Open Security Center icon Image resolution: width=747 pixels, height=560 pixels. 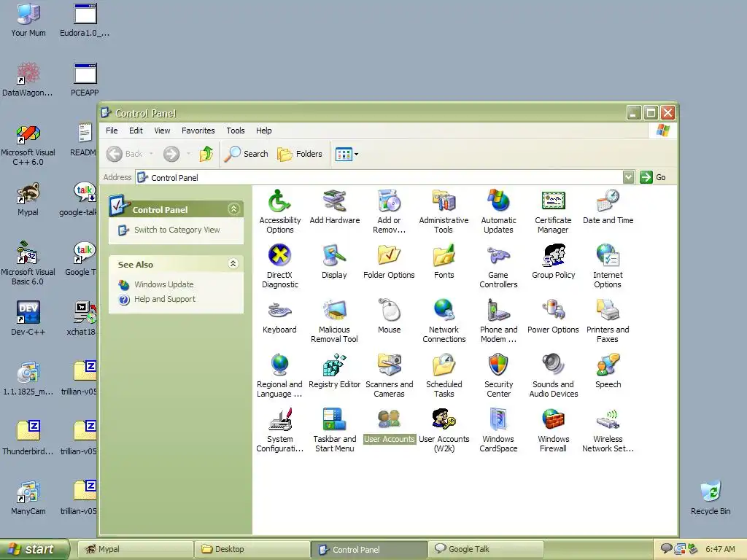point(498,376)
